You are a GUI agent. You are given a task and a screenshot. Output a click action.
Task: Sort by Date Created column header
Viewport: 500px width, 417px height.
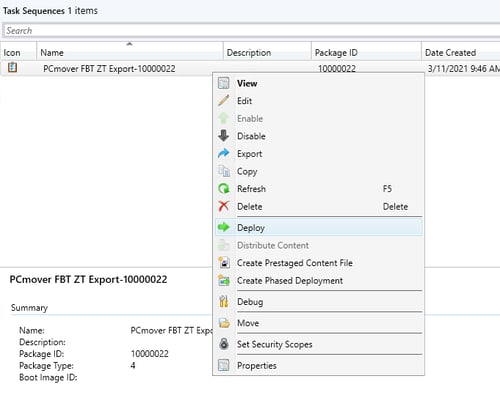pos(461,52)
